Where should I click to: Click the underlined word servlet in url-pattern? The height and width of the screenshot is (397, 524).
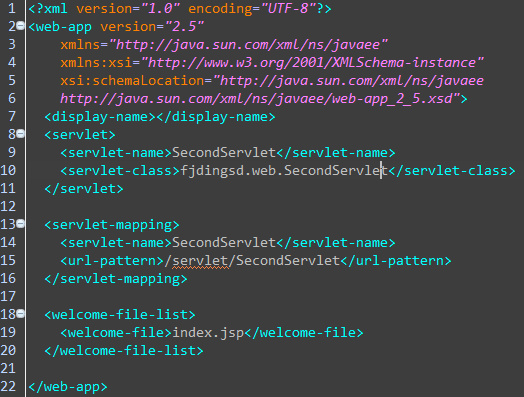click(200, 261)
